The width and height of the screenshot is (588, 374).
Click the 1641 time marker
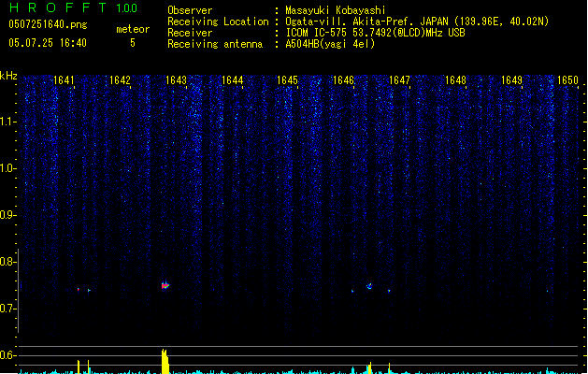pos(64,80)
